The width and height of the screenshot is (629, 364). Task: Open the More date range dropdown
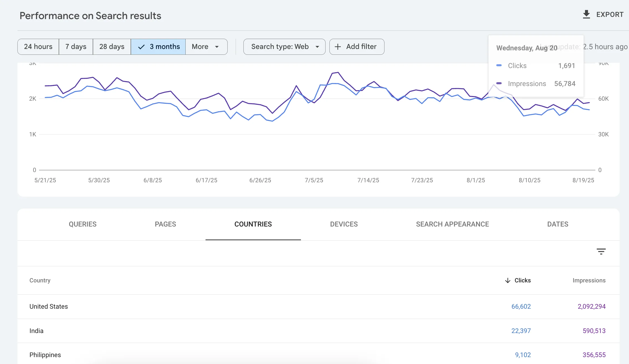tap(206, 47)
